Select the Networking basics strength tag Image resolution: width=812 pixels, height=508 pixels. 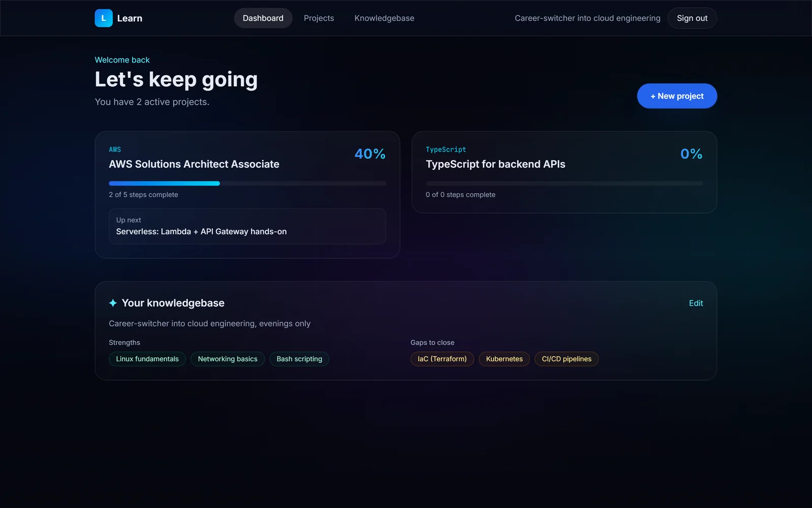(x=227, y=359)
